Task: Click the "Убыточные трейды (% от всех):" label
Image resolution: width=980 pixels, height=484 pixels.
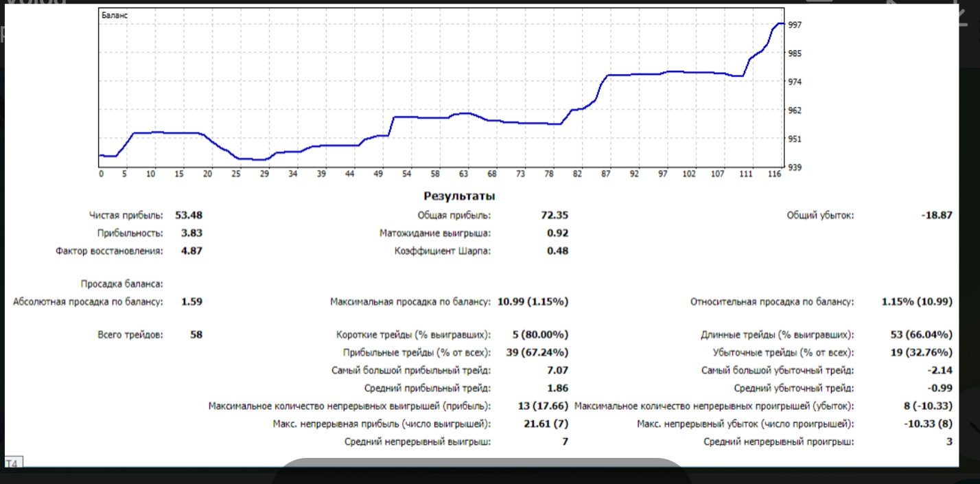Action: point(784,353)
